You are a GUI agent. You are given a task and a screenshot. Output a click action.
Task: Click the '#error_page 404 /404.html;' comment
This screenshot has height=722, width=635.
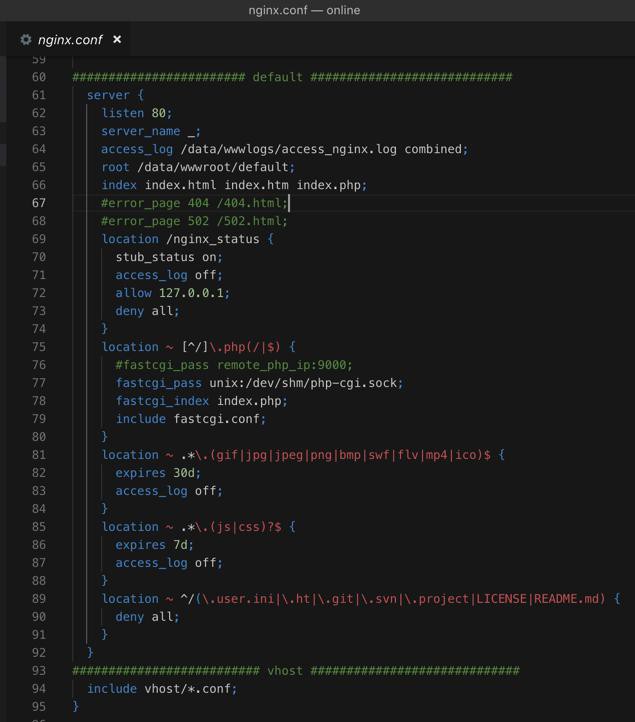[x=194, y=203]
